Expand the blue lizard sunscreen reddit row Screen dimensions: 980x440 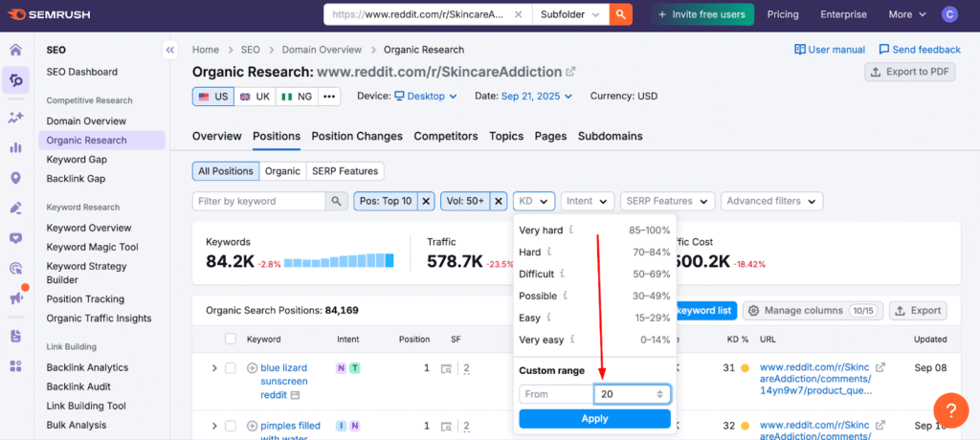(213, 368)
